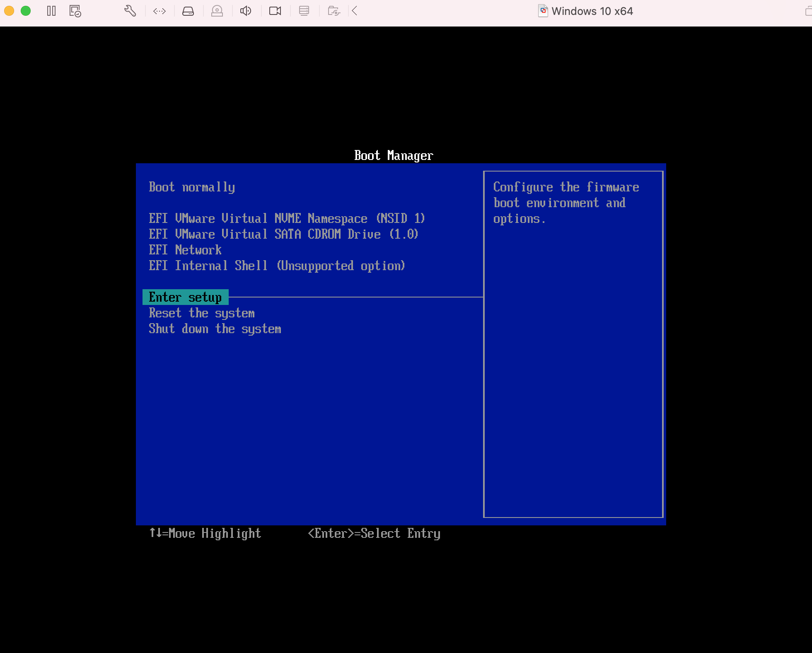This screenshot has width=812, height=653.
Task: Click the Windows 10 x64 window title
Action: pyautogui.click(x=592, y=11)
